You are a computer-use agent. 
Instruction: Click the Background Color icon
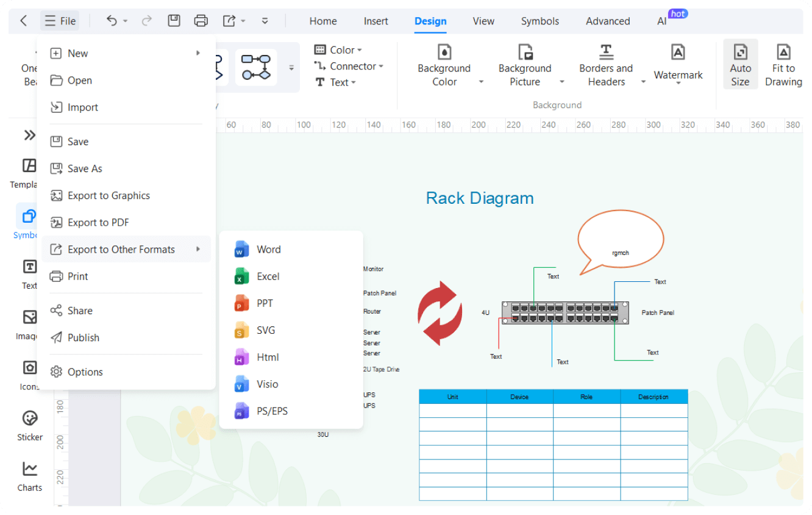444,52
